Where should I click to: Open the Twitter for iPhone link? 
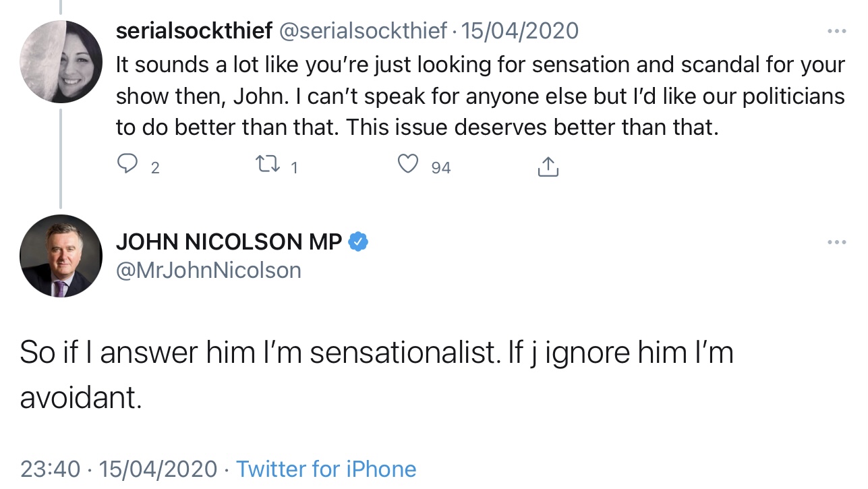click(326, 469)
